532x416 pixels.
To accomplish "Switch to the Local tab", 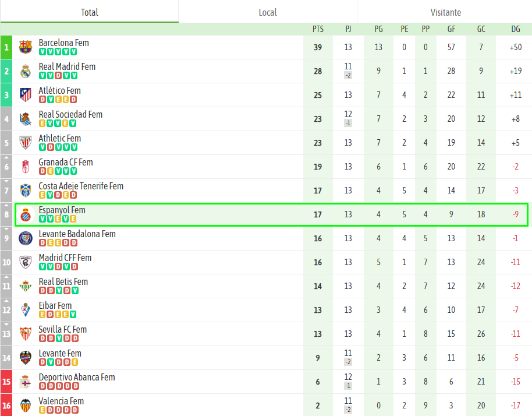I will 267,12.
